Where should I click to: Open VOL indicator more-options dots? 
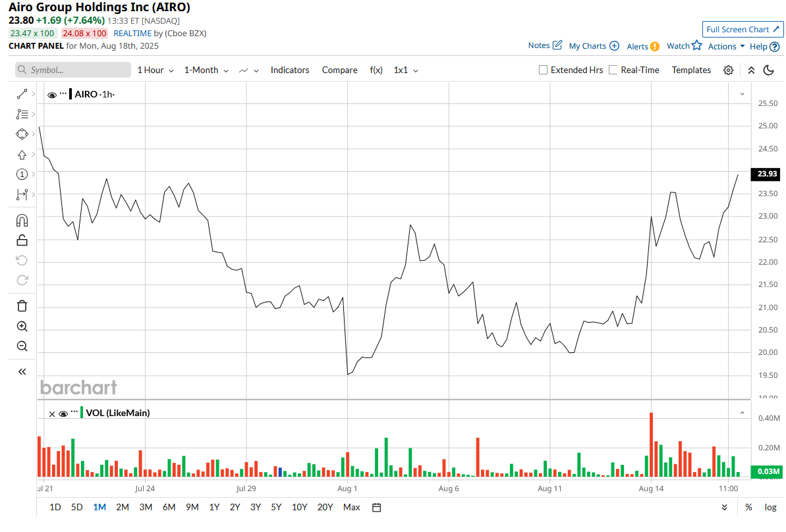click(x=74, y=412)
